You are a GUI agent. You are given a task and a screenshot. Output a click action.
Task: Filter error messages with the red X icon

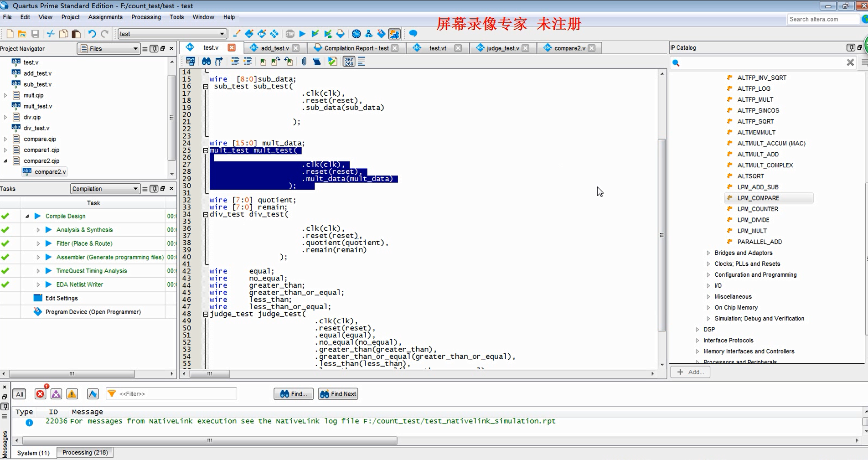pyautogui.click(x=40, y=394)
